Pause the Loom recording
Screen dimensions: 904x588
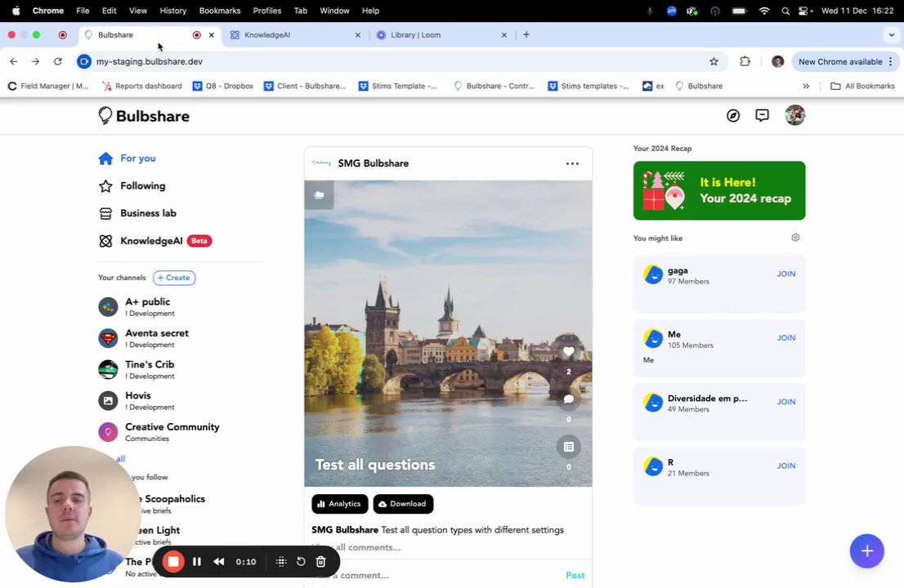[197, 562]
